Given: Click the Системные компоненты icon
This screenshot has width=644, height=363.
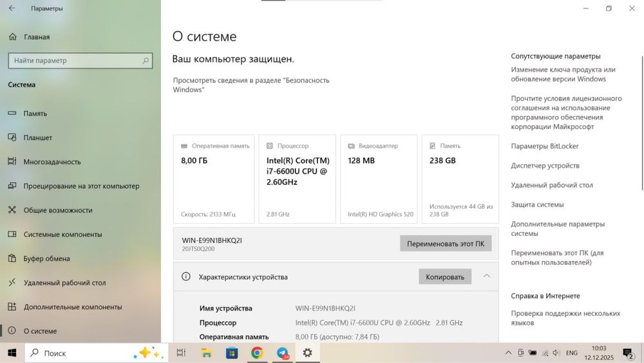Looking at the screenshot, I should point(12,234).
